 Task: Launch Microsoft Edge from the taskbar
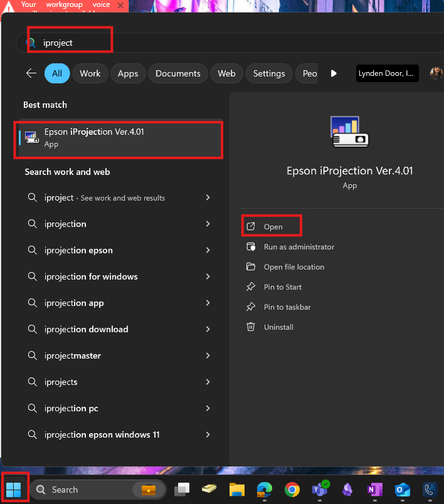pos(265,490)
